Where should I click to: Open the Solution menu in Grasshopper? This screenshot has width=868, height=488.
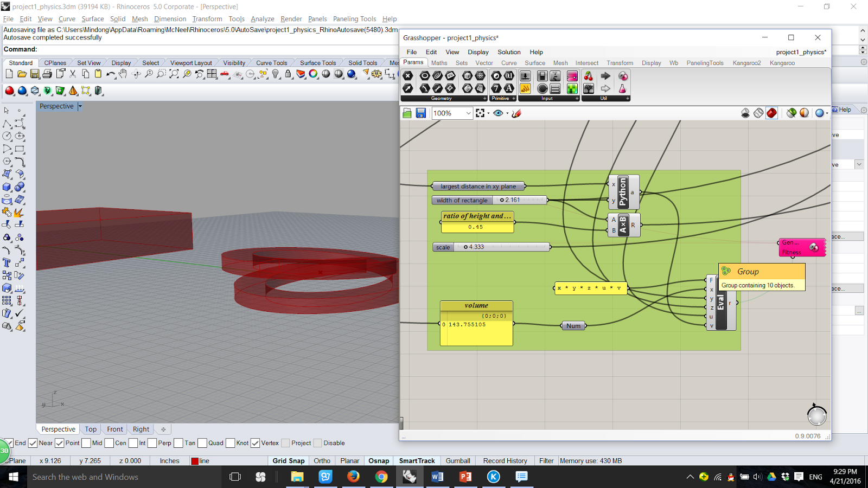tap(508, 52)
